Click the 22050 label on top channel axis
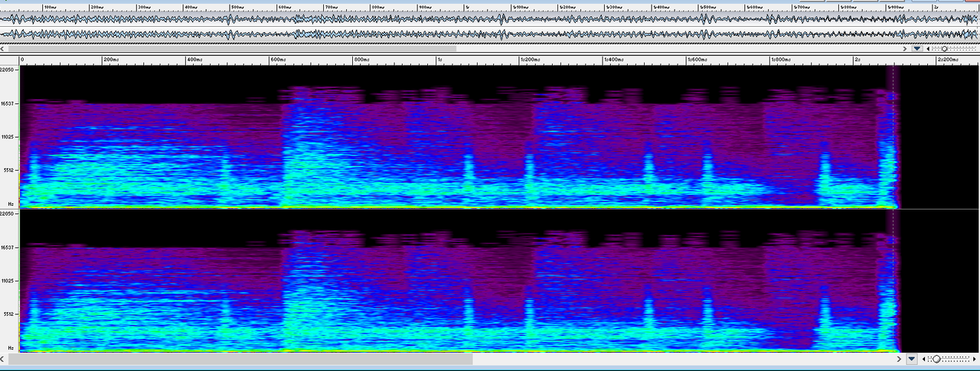The width and height of the screenshot is (980, 371). (x=7, y=70)
